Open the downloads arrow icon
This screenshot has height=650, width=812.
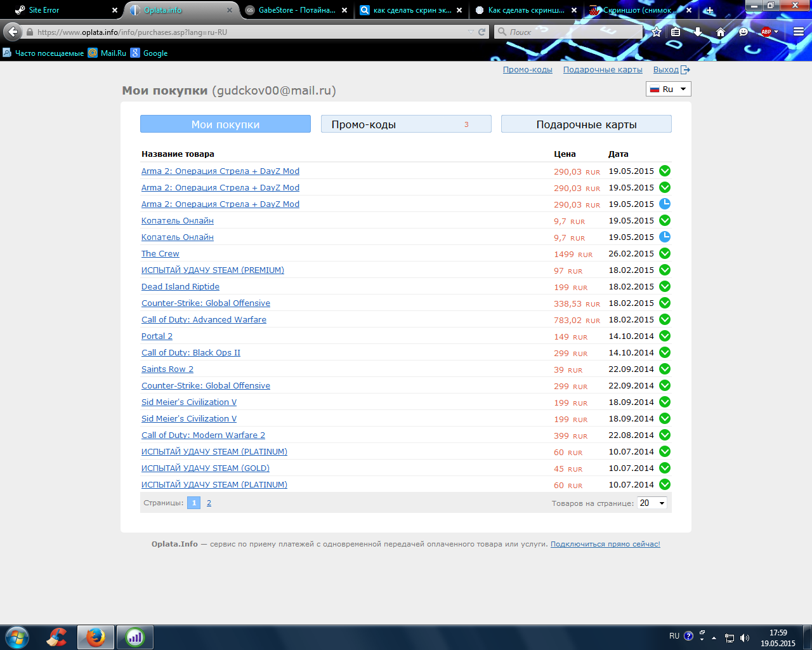(698, 32)
